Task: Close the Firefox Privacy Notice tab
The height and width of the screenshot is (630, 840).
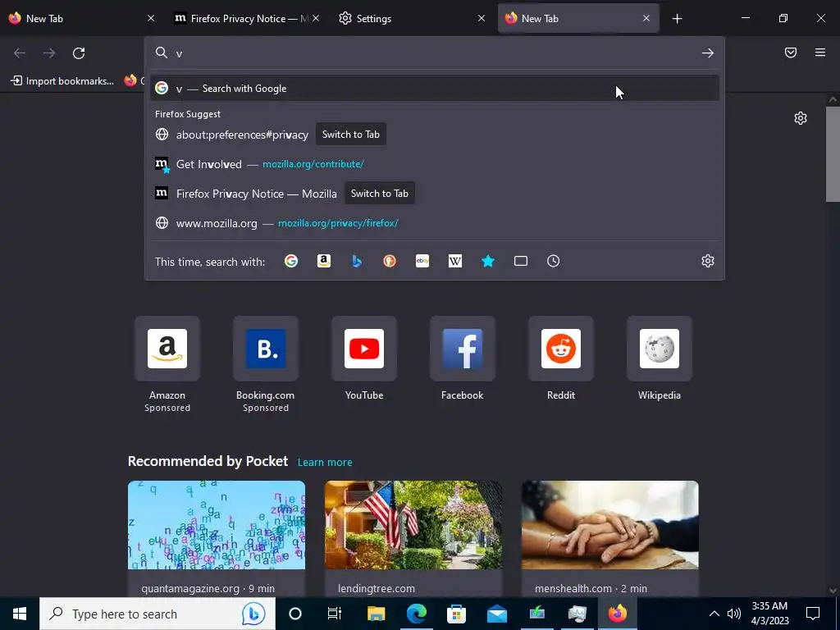Action: pos(316,19)
